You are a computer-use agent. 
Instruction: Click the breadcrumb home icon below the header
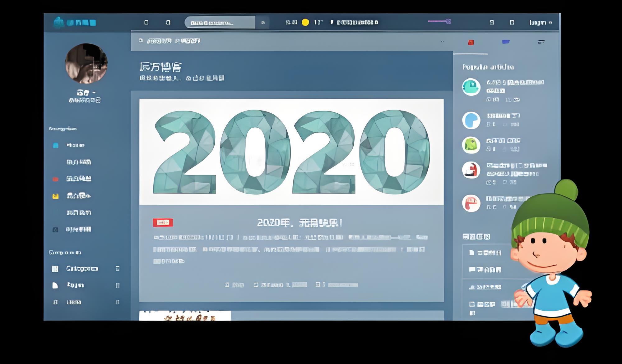pyautogui.click(x=141, y=41)
